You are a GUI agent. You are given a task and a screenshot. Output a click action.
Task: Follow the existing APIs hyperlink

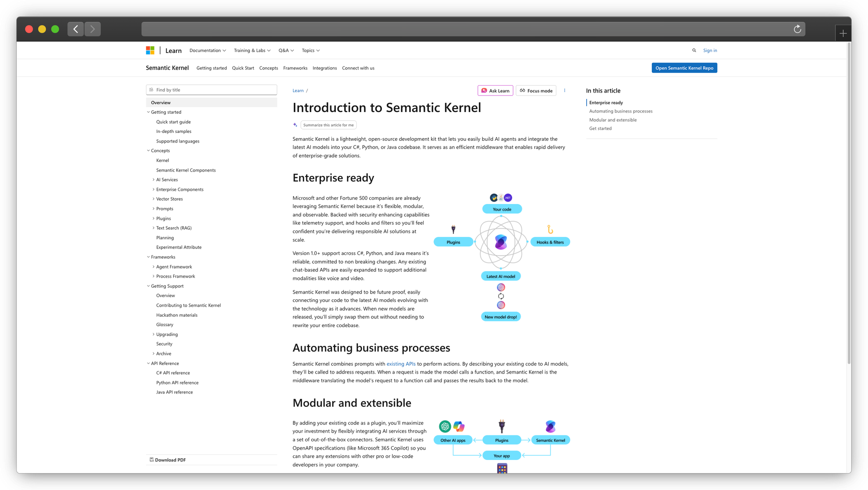point(401,364)
